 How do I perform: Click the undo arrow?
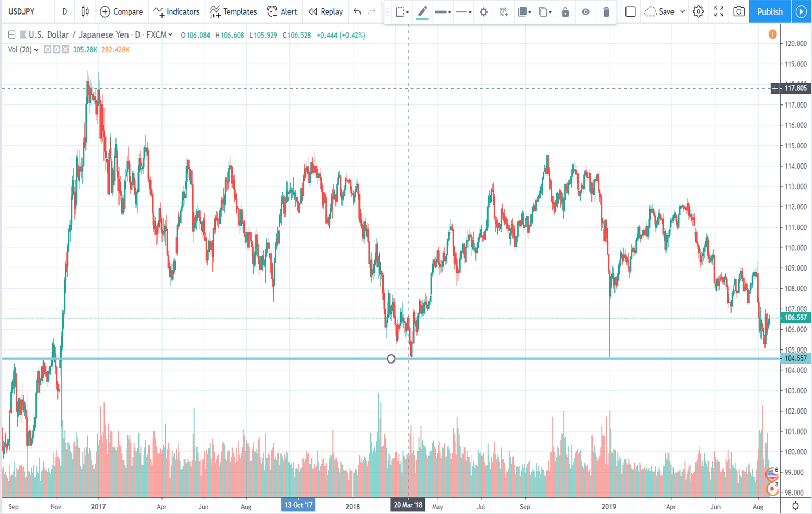pos(357,11)
